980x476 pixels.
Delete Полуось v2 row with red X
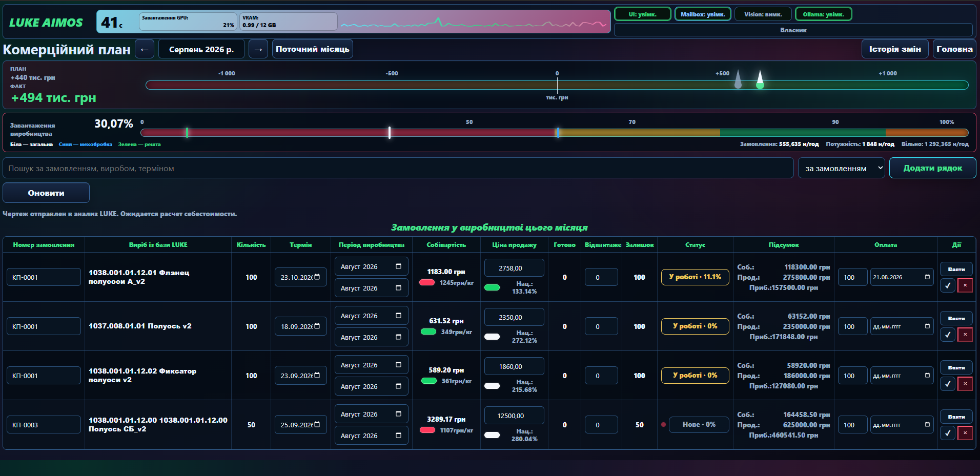[x=965, y=335]
